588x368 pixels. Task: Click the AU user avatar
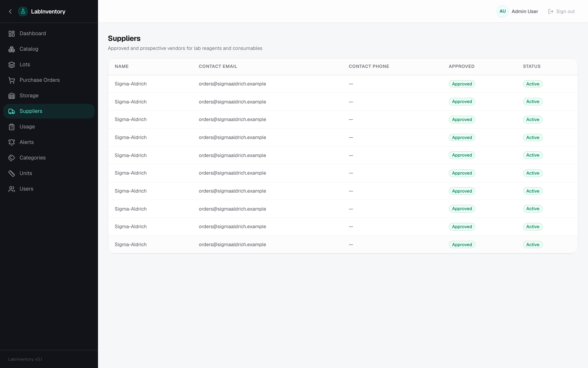[x=502, y=11]
